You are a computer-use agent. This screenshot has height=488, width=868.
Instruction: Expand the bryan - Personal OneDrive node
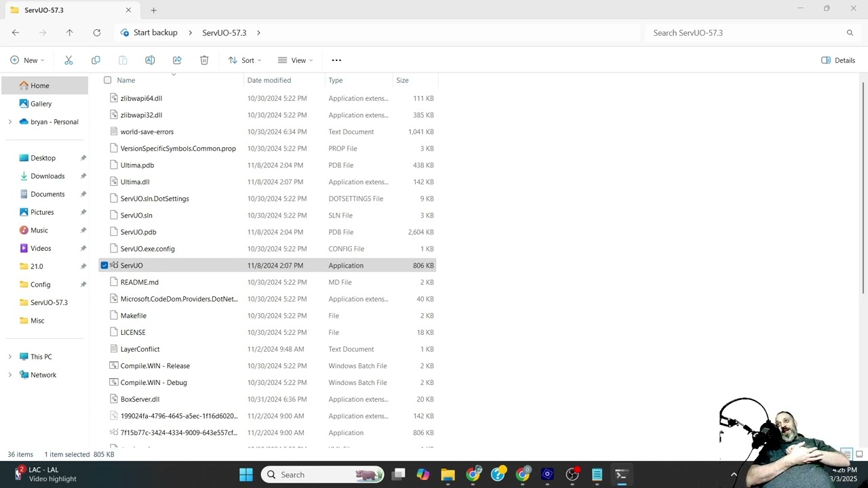(9, 122)
